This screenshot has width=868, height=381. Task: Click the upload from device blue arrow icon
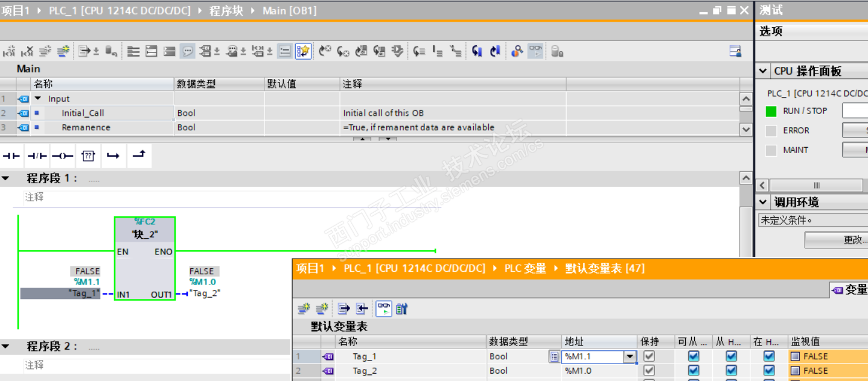[x=496, y=52]
